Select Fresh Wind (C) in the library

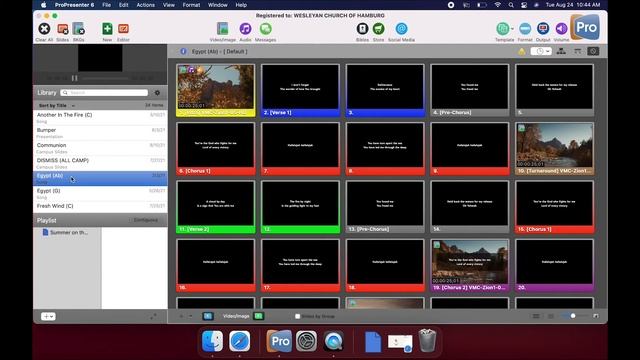[x=100, y=207]
